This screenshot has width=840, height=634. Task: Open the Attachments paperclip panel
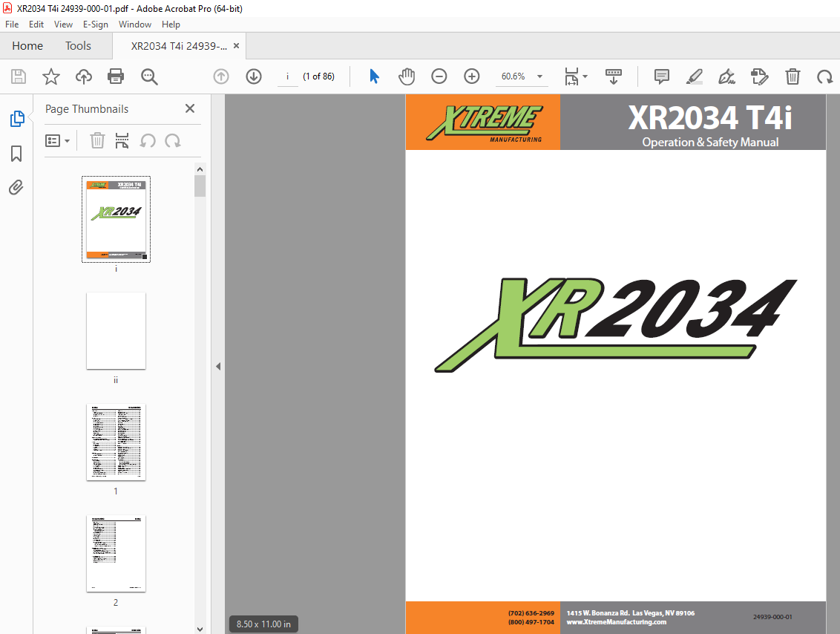[16, 188]
